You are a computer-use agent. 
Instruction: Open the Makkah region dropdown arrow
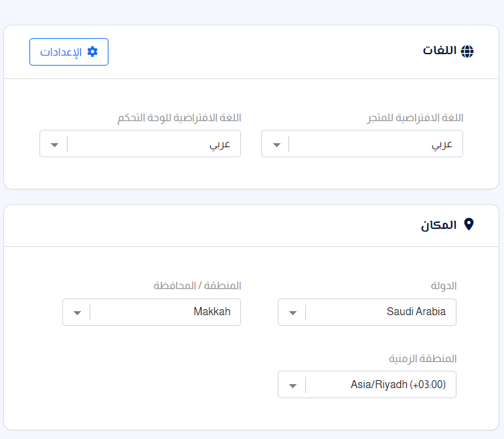(x=77, y=313)
